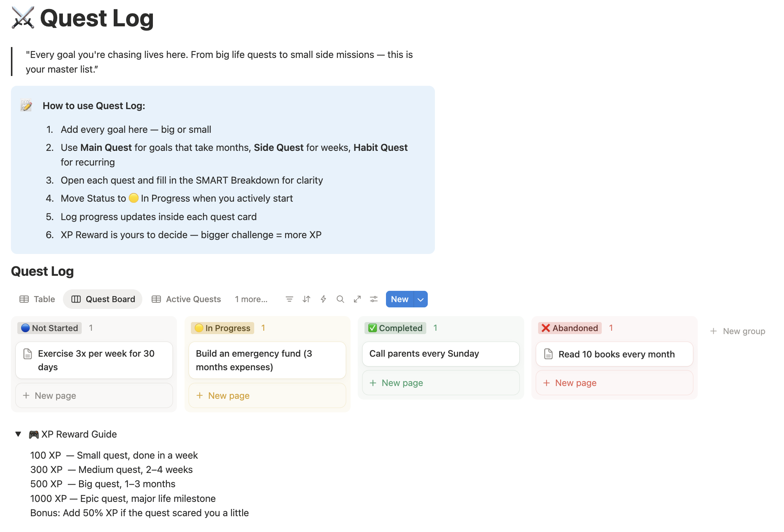Screen dimensions: 784x532
Task: Expand the '1 more...' views menu
Action: 251,299
